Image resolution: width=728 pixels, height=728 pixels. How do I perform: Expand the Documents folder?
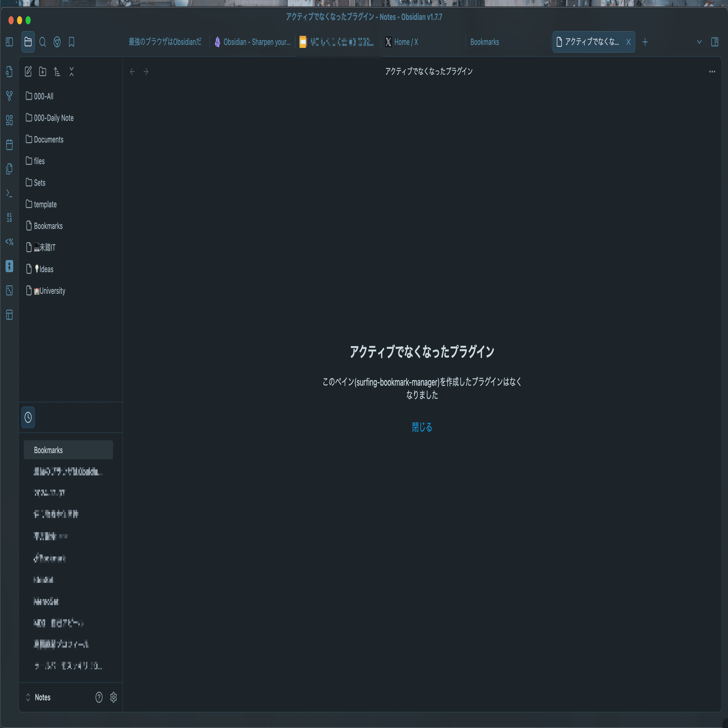(49, 139)
